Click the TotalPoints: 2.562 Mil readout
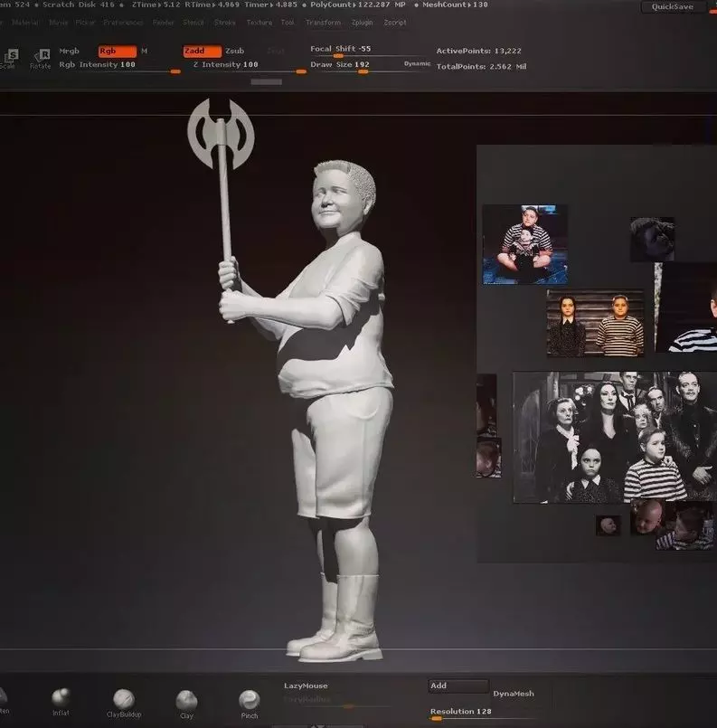This screenshot has height=728, width=717. click(481, 67)
